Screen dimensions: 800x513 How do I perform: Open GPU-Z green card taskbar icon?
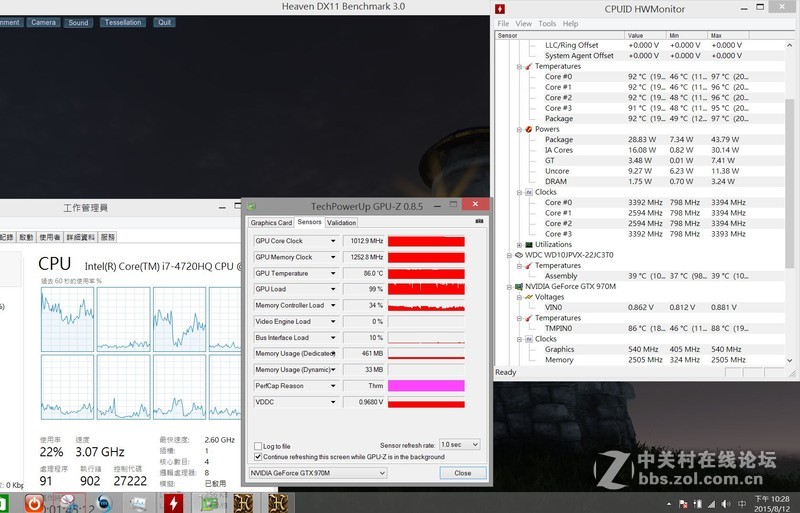click(208, 504)
